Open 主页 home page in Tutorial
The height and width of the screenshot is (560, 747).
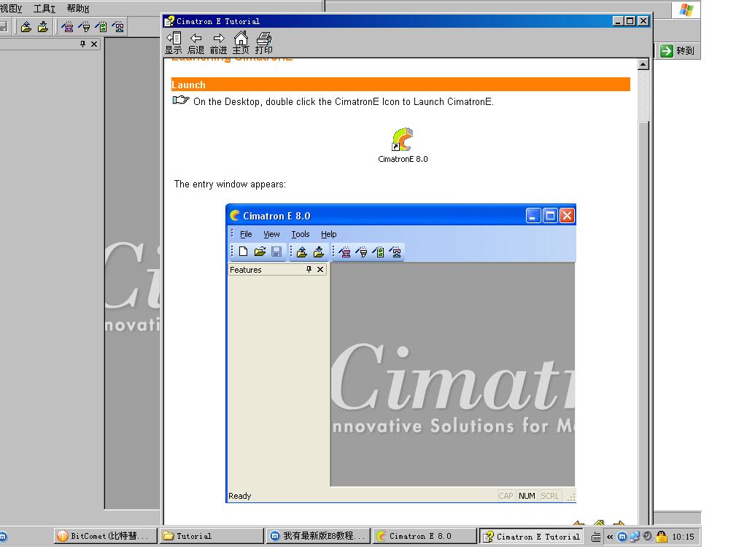[241, 43]
